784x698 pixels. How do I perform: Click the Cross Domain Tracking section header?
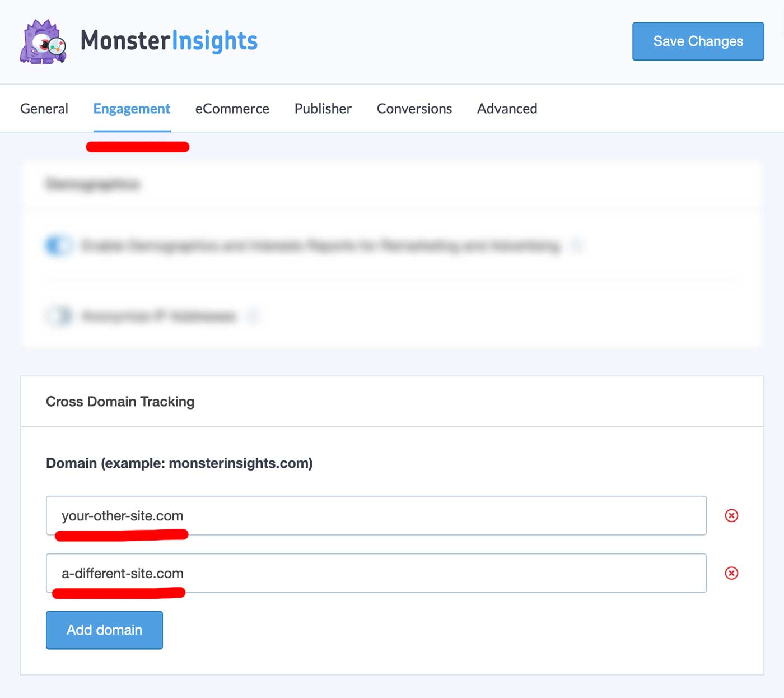tap(120, 402)
